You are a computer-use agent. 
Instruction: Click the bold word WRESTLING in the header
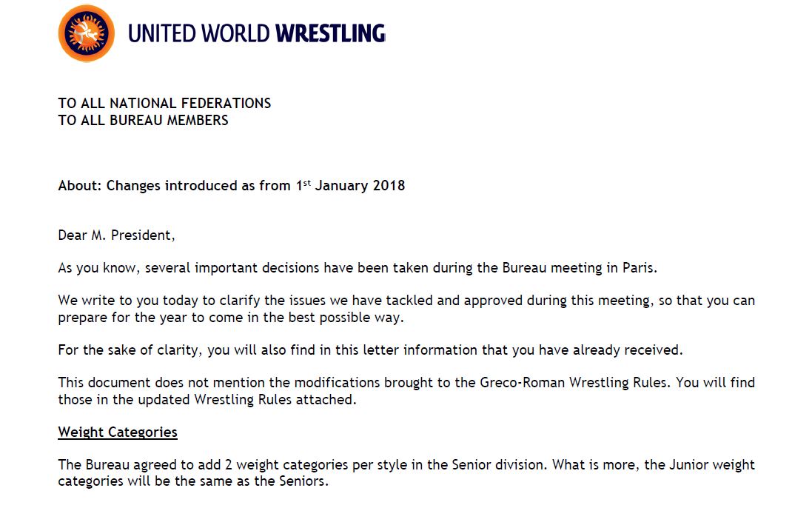(x=330, y=33)
